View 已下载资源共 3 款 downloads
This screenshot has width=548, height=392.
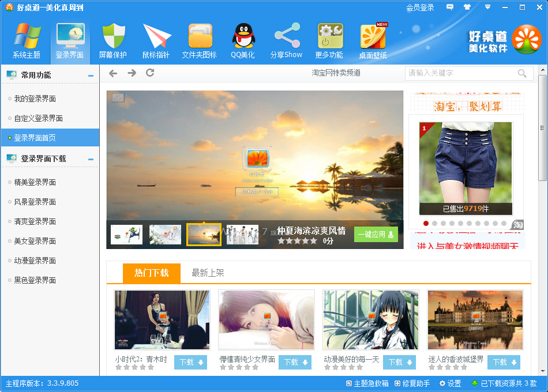coord(504,383)
